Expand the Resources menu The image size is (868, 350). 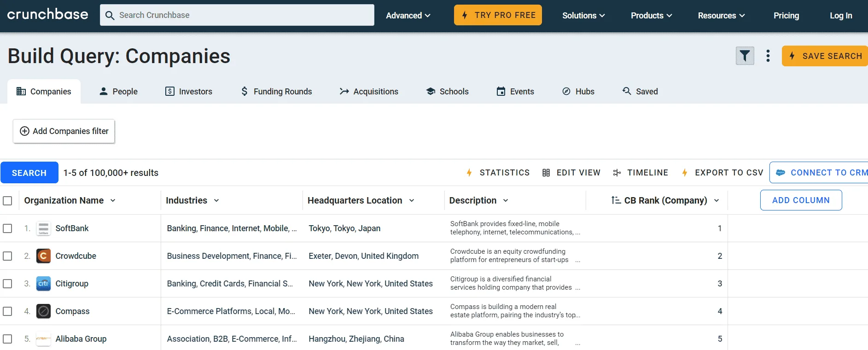(722, 16)
